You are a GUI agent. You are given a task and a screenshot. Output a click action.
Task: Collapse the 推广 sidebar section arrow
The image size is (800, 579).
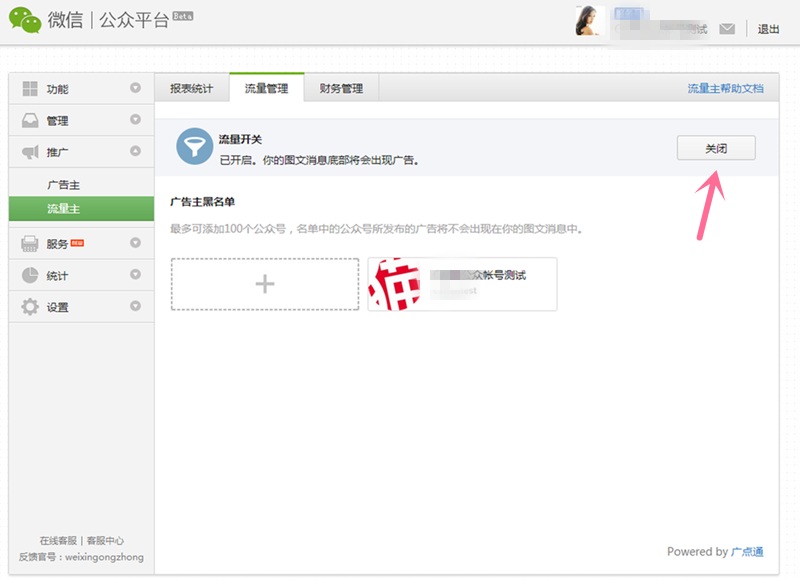pos(135,152)
